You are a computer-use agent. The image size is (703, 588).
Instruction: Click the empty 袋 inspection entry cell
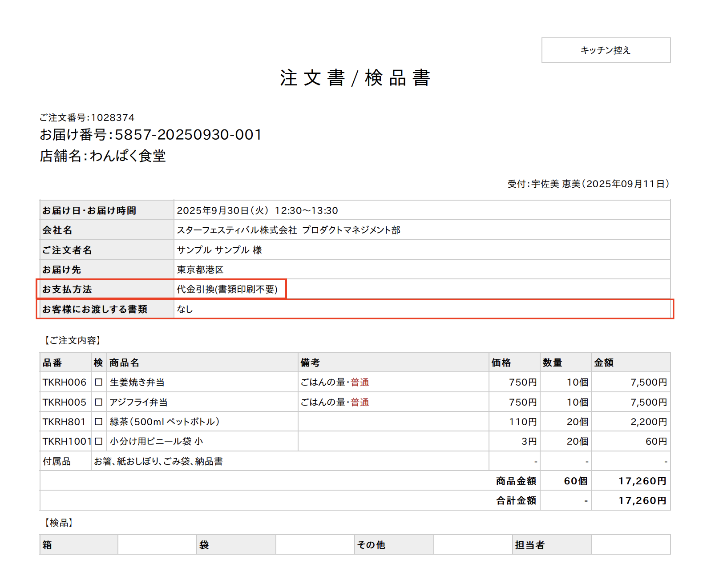click(315, 544)
